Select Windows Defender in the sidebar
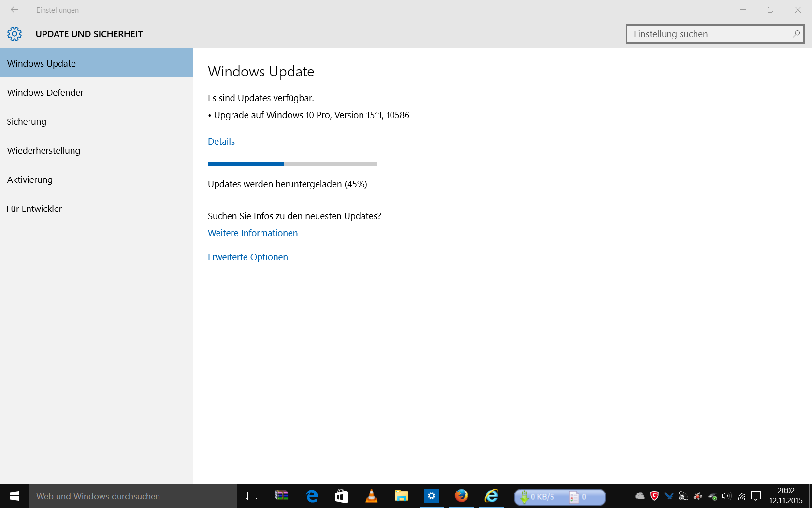812x508 pixels. (45, 92)
